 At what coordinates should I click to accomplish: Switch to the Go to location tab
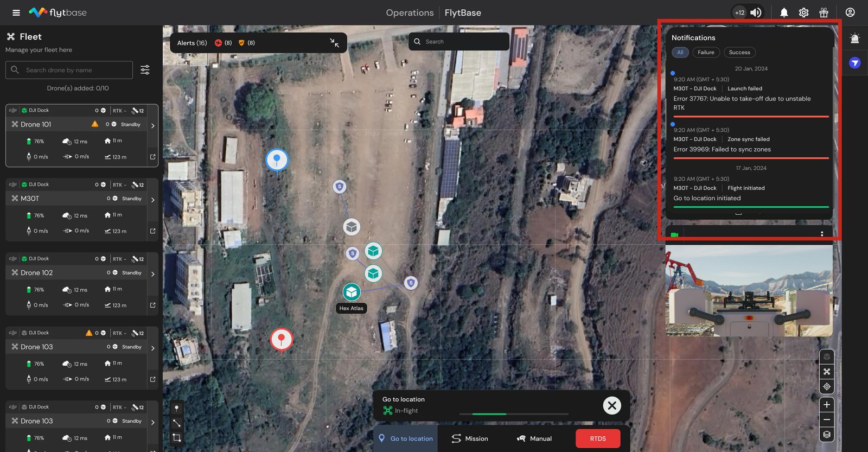[406, 438]
